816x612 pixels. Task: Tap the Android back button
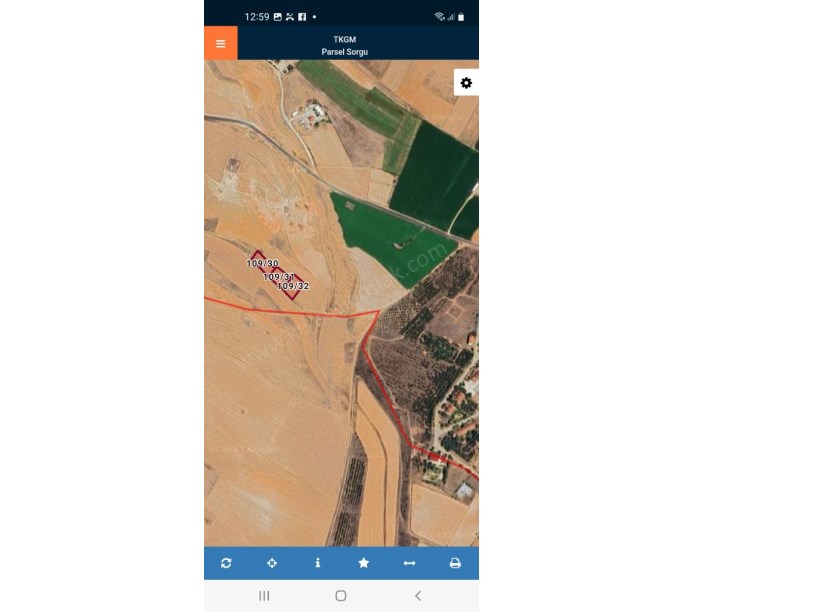pos(418,596)
